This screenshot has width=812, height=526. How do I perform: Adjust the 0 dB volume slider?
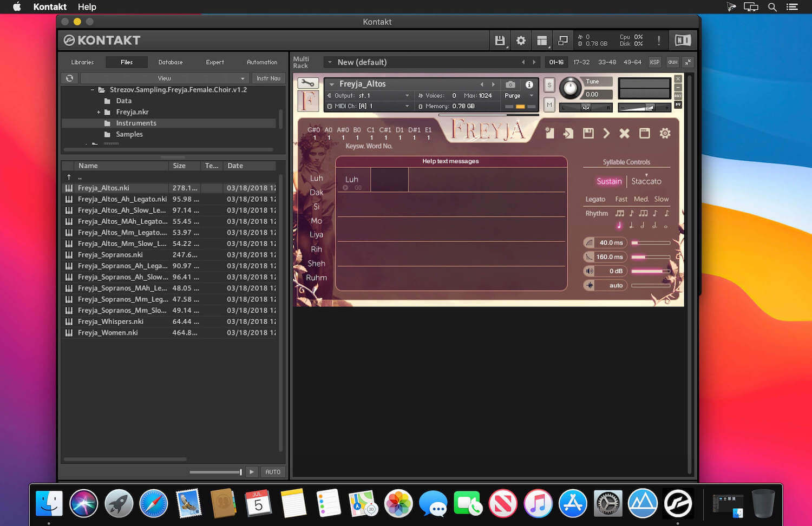[651, 271]
